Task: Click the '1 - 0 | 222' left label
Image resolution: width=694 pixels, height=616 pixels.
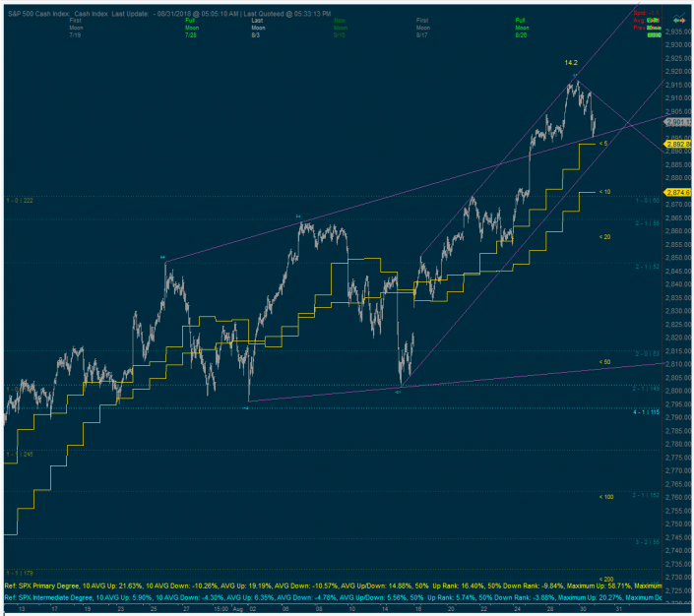Action: [20, 201]
